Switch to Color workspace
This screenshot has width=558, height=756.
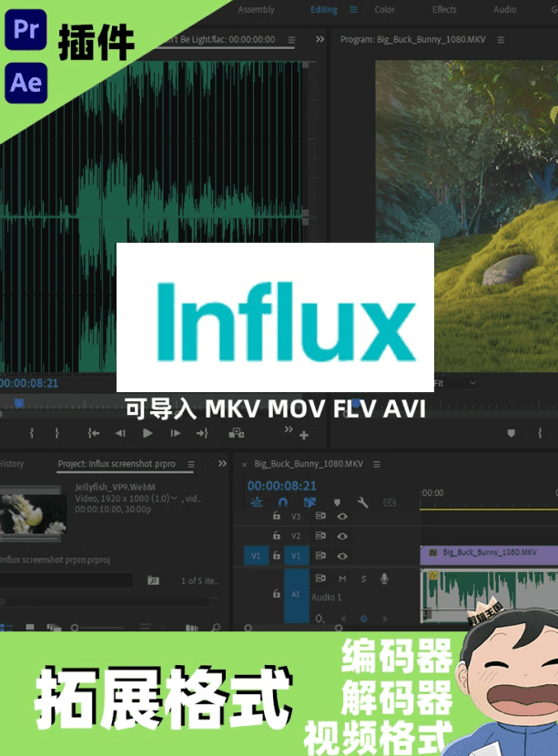(x=384, y=10)
